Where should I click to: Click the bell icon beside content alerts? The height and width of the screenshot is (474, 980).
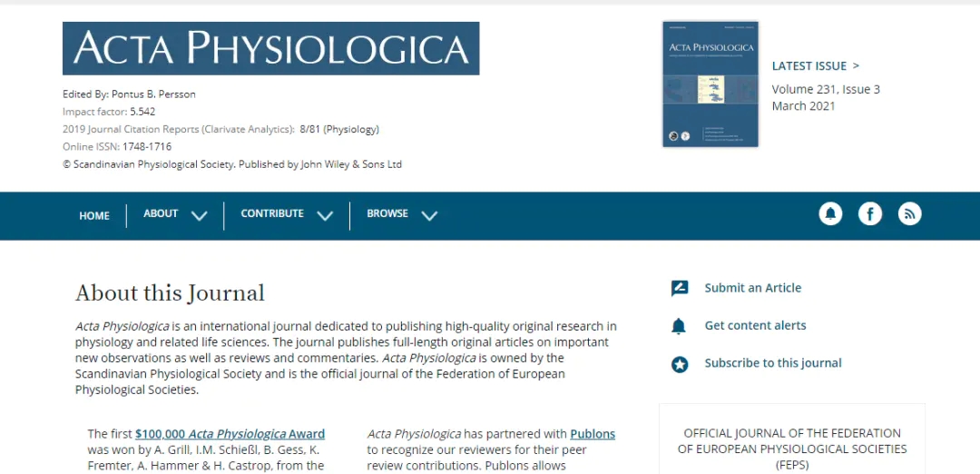point(679,326)
